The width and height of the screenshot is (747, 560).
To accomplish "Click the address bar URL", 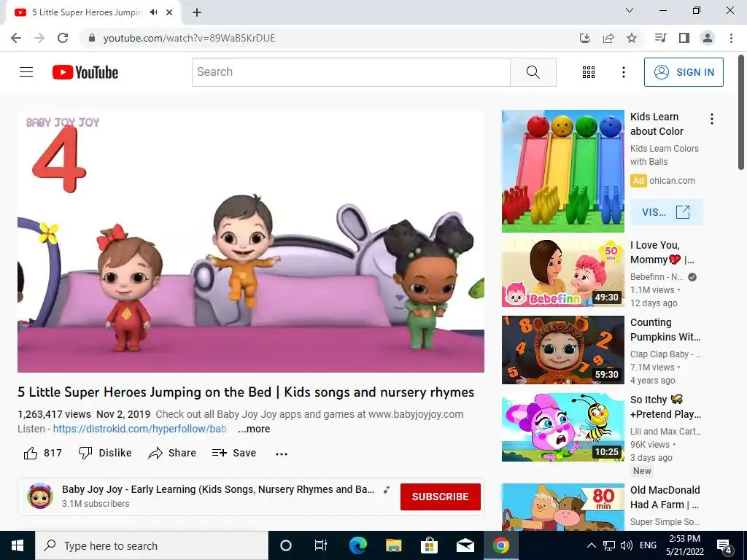I will pos(189,38).
